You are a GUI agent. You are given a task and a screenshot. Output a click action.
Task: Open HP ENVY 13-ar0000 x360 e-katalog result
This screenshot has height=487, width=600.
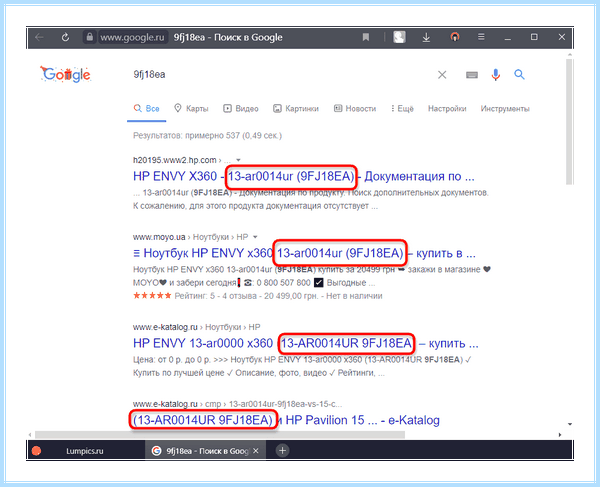coord(305,343)
